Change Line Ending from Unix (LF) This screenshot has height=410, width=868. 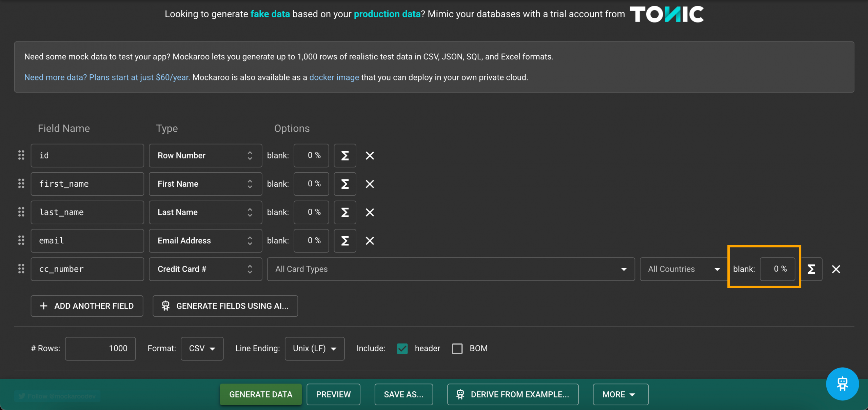coord(314,349)
